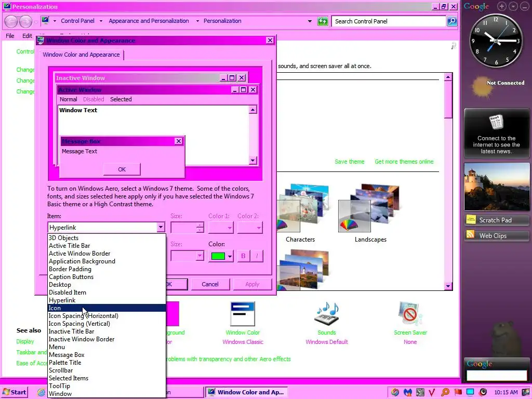This screenshot has width=532, height=399.
Task: Increase the item Size spinner
Action: point(200,225)
